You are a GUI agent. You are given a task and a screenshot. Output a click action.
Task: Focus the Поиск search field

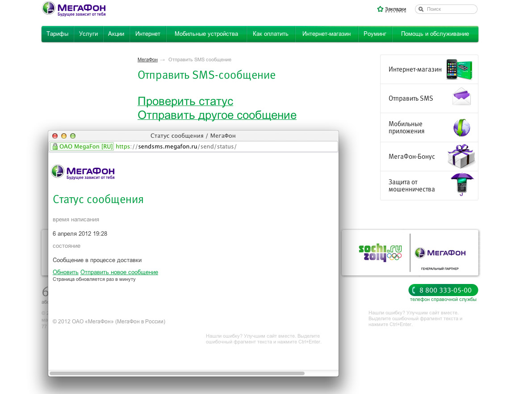(x=446, y=9)
